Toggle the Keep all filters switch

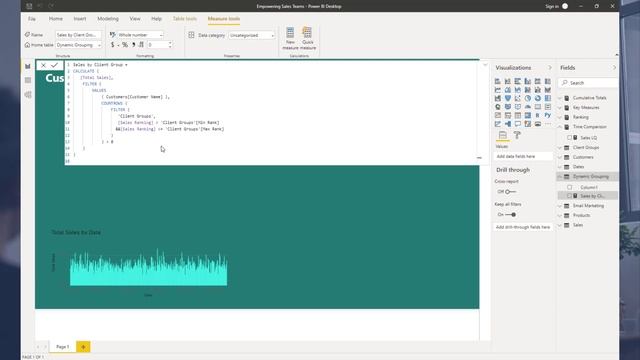pyautogui.click(x=510, y=215)
